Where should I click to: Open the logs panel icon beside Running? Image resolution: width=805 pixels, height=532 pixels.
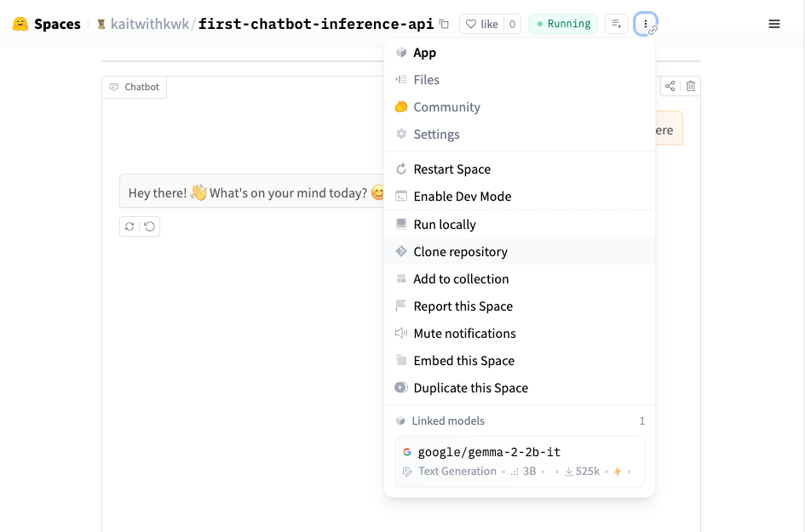[616, 24]
